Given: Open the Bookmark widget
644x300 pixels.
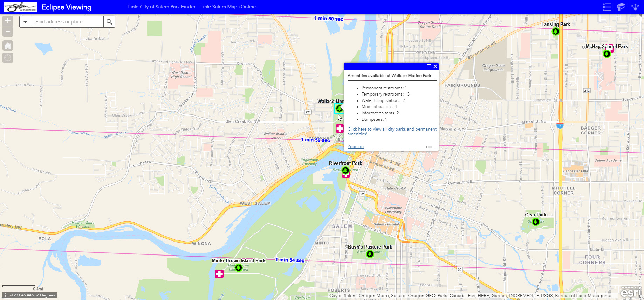Looking at the screenshot, I should point(621,7).
